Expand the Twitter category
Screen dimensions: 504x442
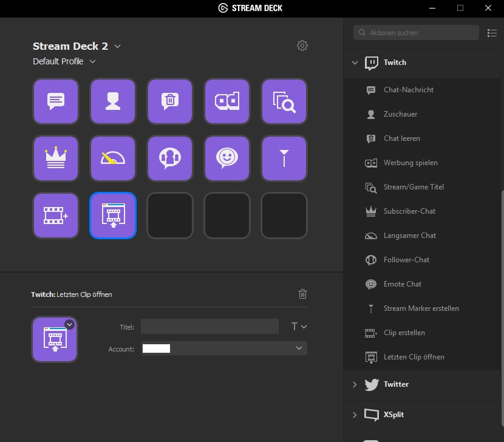click(355, 384)
